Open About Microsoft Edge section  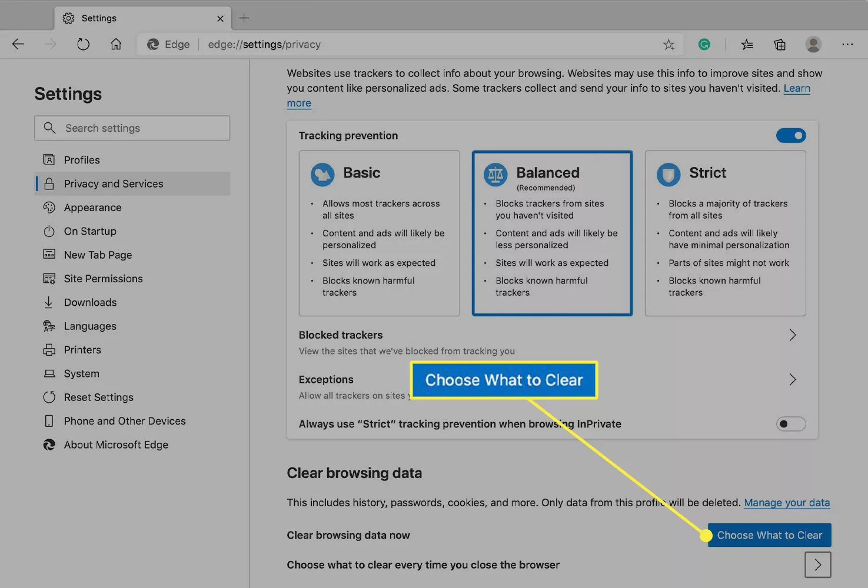132,445
